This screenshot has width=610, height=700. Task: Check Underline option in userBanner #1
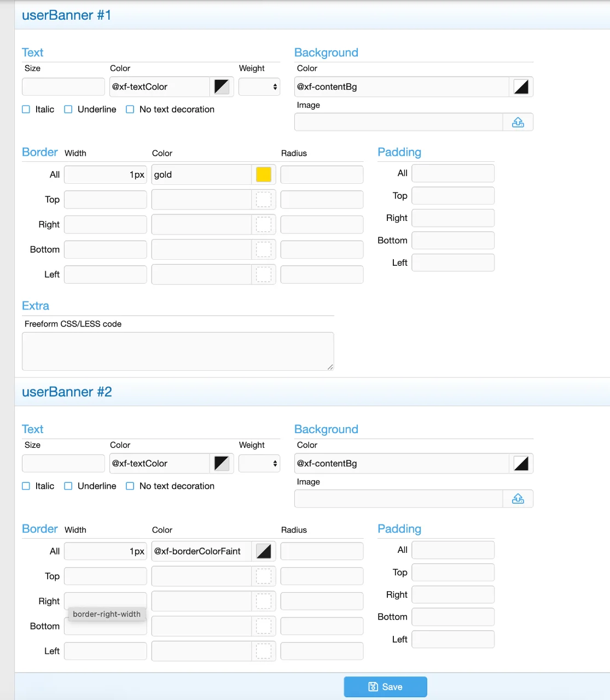click(68, 109)
